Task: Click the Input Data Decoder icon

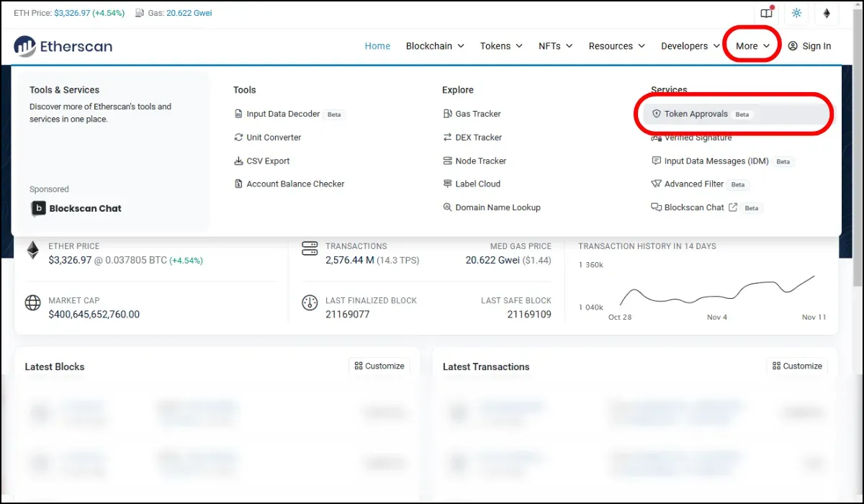Action: pos(239,114)
